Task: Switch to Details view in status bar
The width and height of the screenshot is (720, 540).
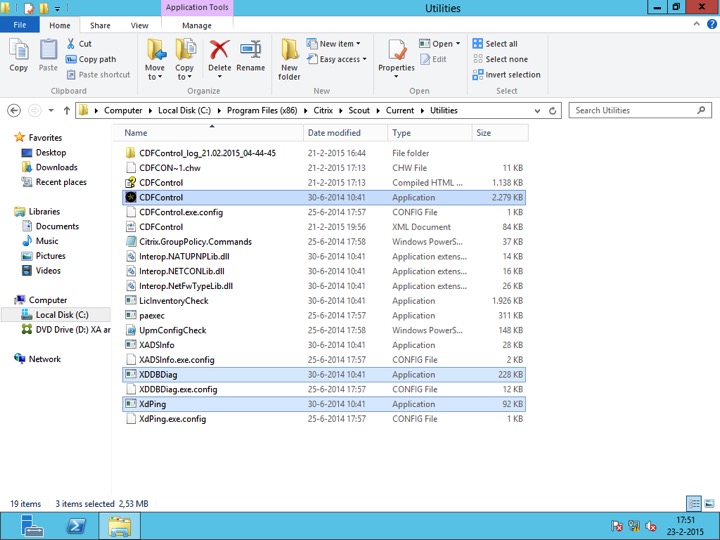Action: (x=694, y=504)
